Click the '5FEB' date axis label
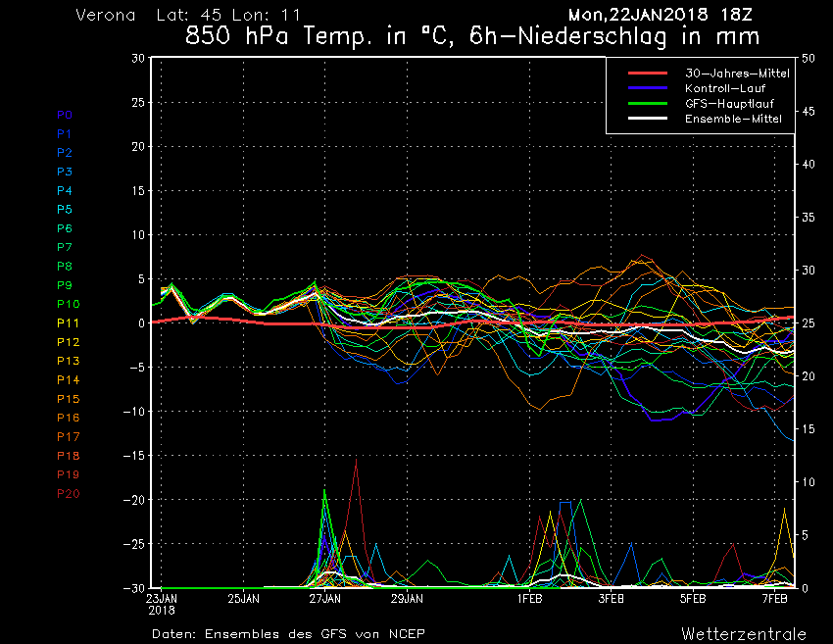 693,599
